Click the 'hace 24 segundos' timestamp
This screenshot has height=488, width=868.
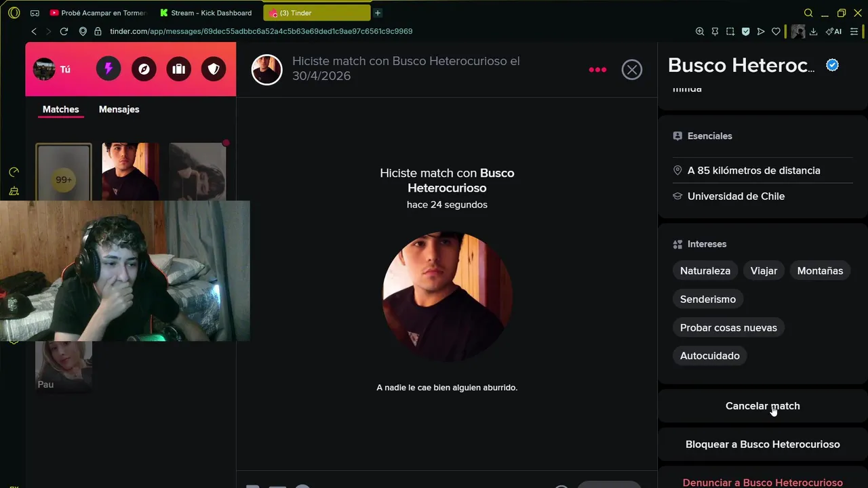click(x=447, y=205)
